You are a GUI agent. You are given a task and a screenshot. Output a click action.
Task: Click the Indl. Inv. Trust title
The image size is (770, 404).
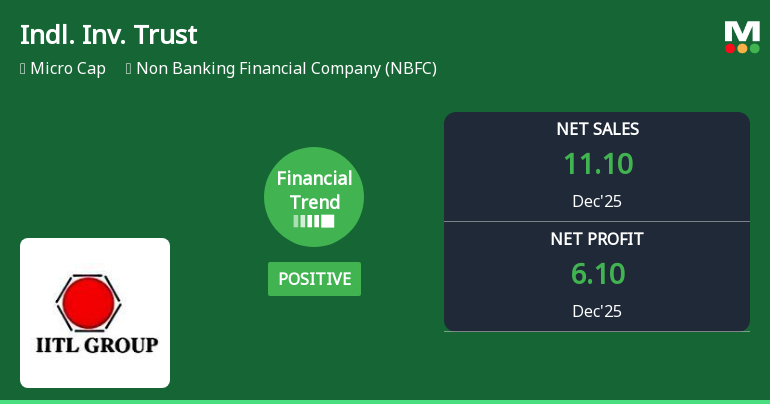click(109, 35)
